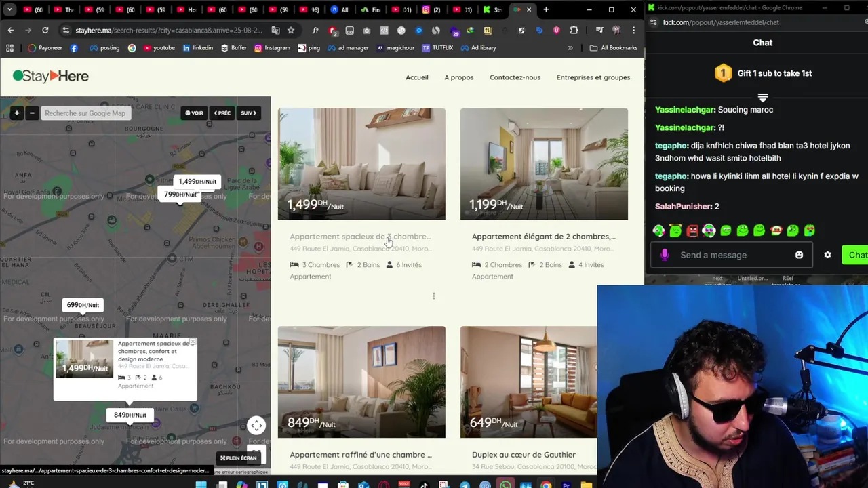
Task: Open the TUTFLIX bookmark
Action: coord(437,48)
